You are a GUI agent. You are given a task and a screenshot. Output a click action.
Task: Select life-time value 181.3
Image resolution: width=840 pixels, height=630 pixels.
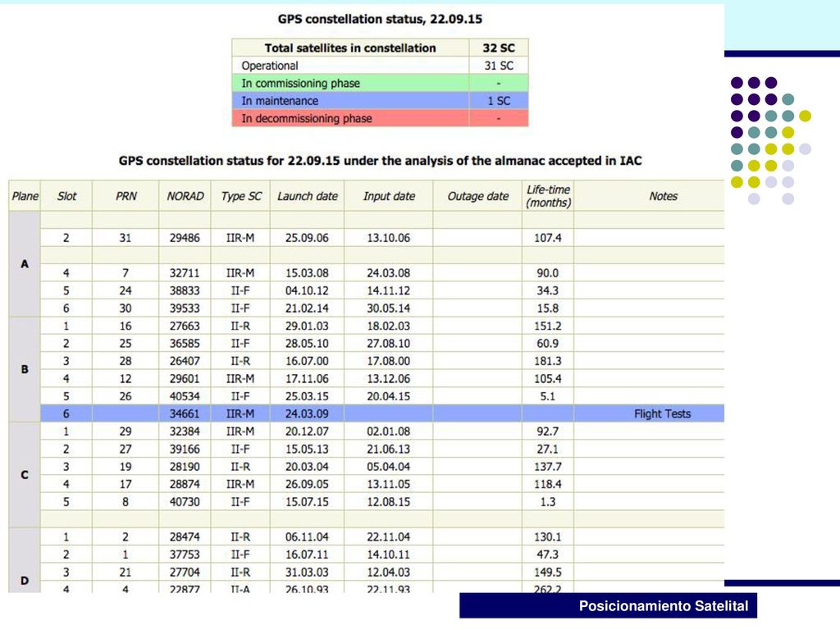coord(547,361)
